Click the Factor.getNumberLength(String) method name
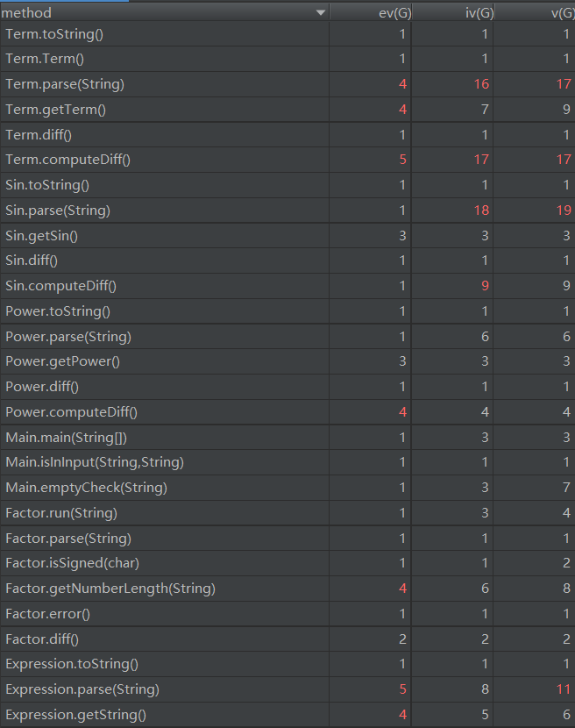The image size is (575, 728). 110,589
